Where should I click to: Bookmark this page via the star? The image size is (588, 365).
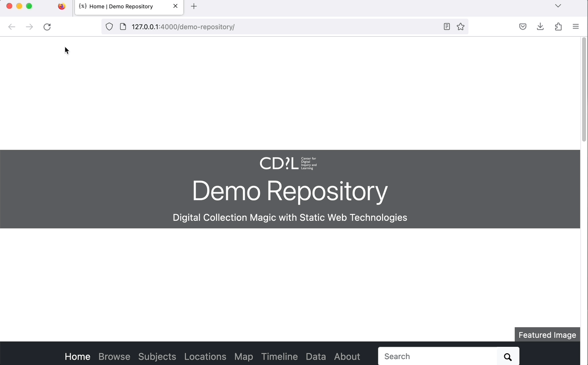pyautogui.click(x=460, y=26)
